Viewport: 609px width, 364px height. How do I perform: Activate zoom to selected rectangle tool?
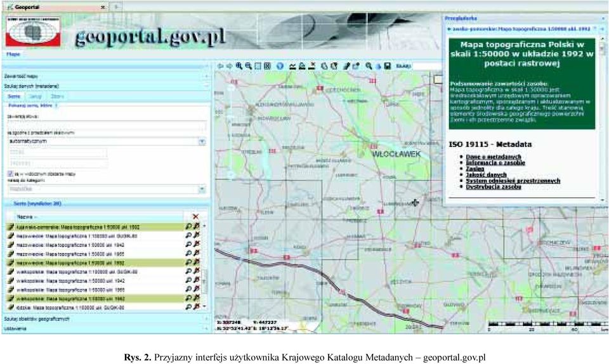258,66
